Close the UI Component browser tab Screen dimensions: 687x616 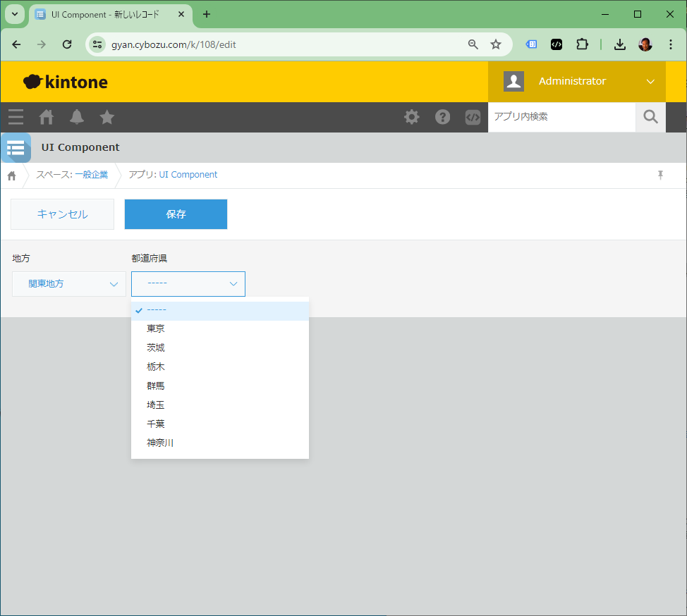tap(181, 14)
